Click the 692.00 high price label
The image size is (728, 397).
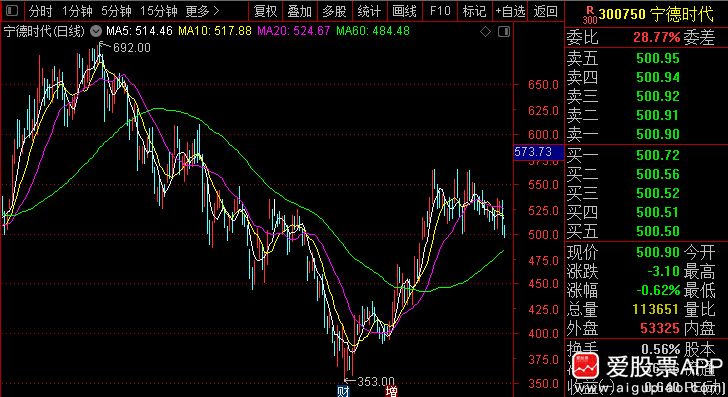point(132,48)
